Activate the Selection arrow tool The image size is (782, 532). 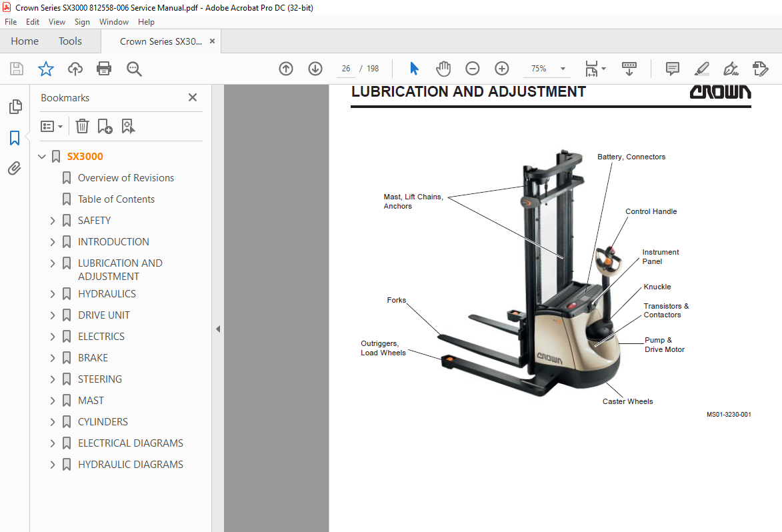point(414,69)
